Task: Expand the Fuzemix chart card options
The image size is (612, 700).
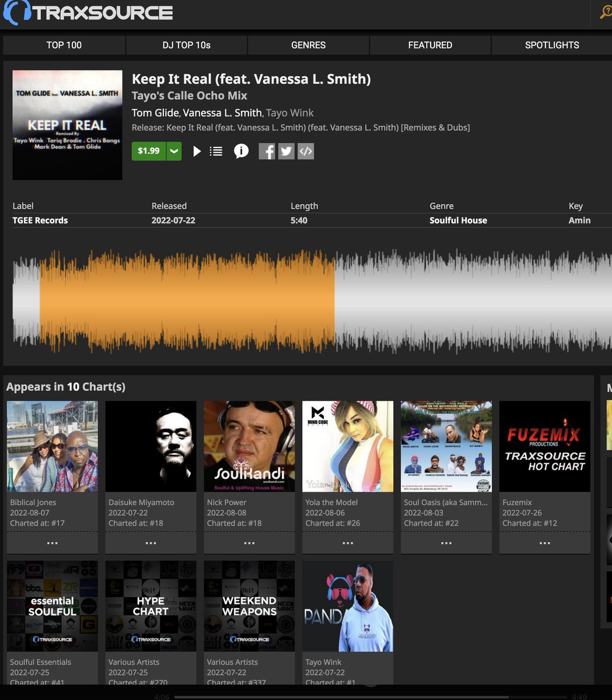Action: click(x=544, y=542)
